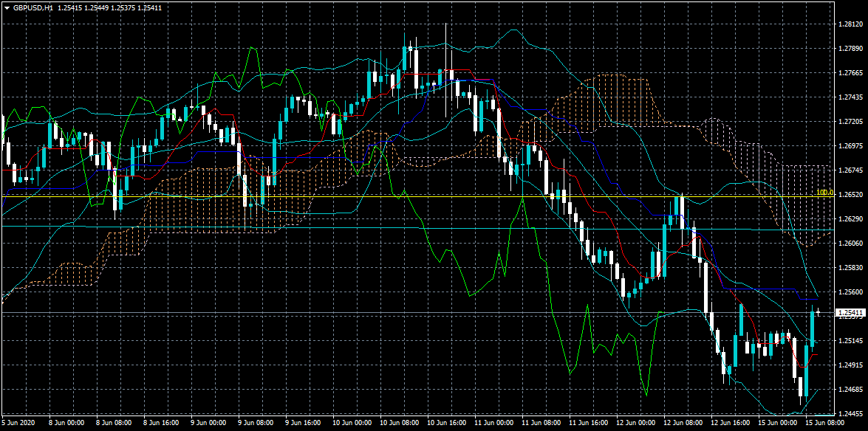Click the 8 Jun 08:00 time label
Screen dimensions: 868x431
click(x=114, y=424)
